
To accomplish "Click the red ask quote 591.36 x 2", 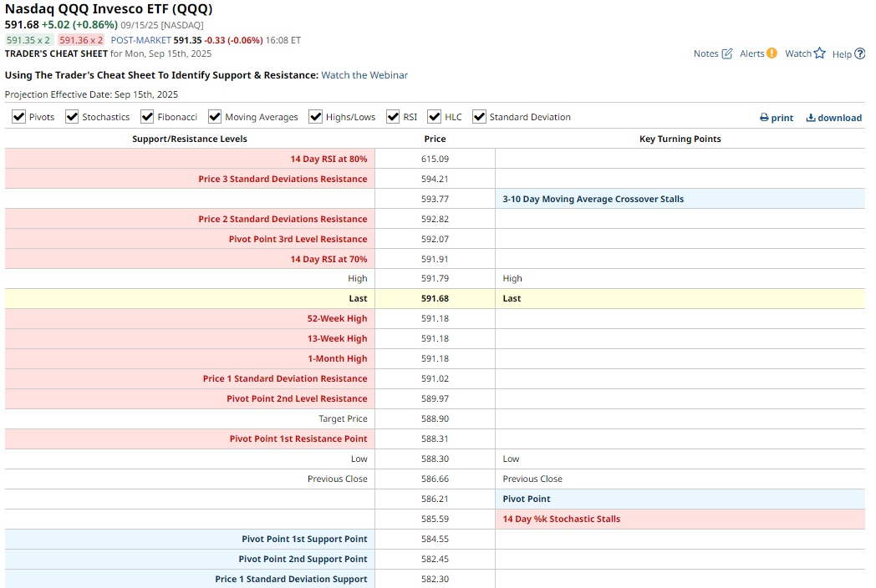I will (81, 40).
